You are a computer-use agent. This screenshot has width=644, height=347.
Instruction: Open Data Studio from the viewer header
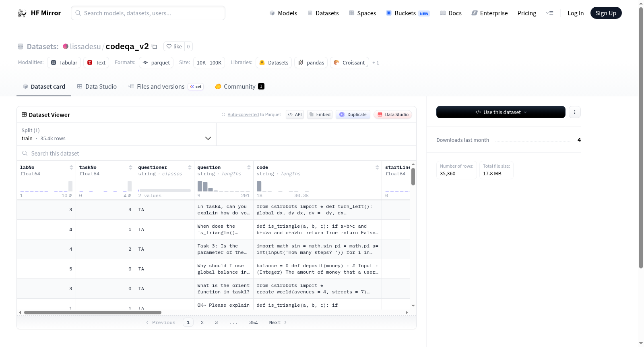393,114
